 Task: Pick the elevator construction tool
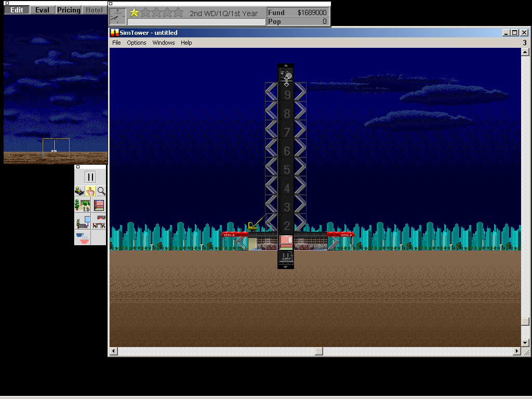[99, 205]
